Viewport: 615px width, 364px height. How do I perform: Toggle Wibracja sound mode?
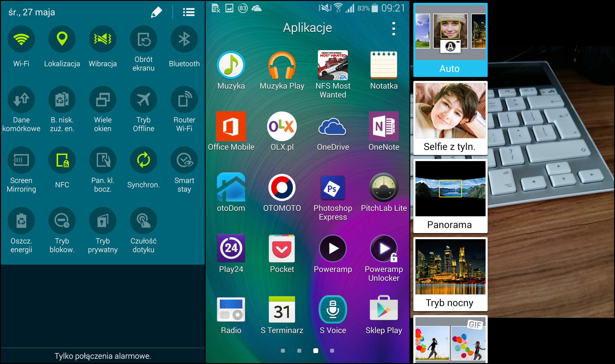[x=103, y=39]
